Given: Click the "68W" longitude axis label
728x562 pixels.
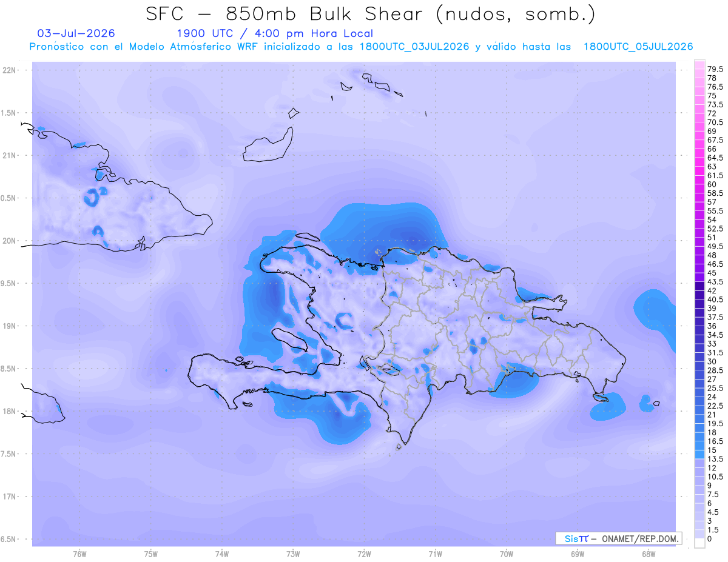Looking at the screenshot, I should pos(649,554).
